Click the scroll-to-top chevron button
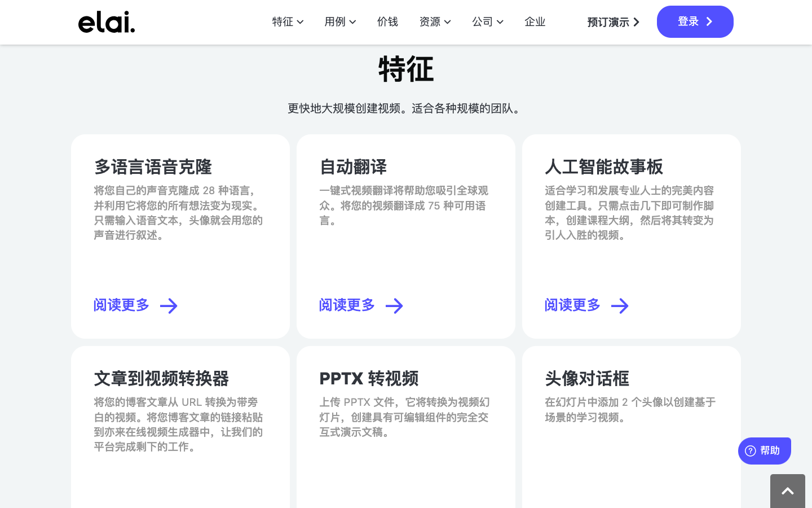The image size is (812, 508). click(x=787, y=491)
